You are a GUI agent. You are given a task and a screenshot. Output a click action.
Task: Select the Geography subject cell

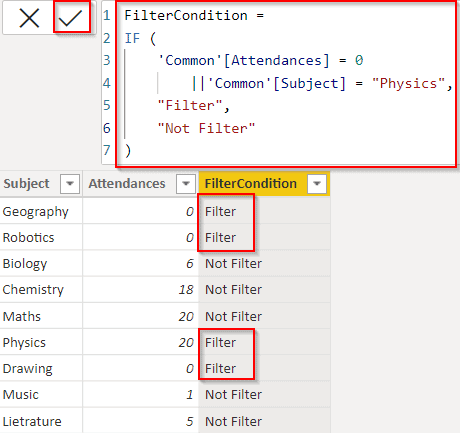41,211
